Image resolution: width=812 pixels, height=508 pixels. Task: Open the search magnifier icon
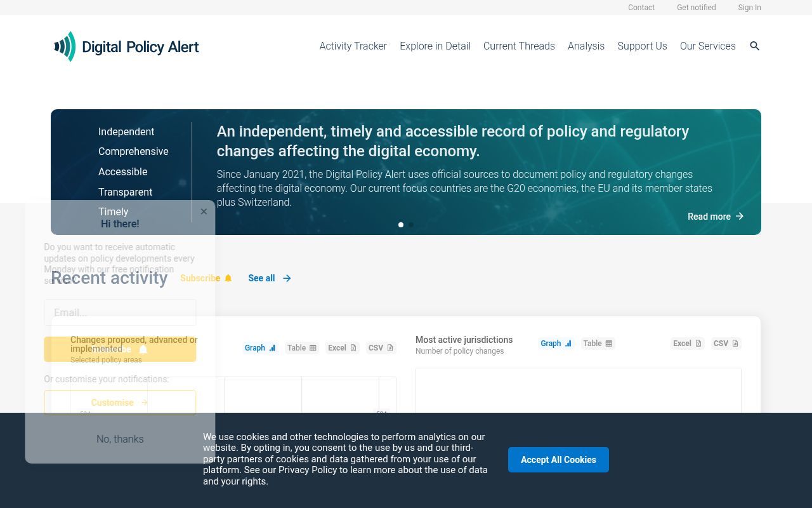(754, 46)
